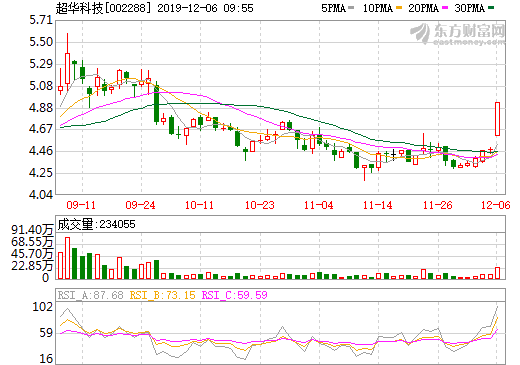Click the 91.40万 volume axis label
The image size is (520, 365).
pyautogui.click(x=32, y=230)
